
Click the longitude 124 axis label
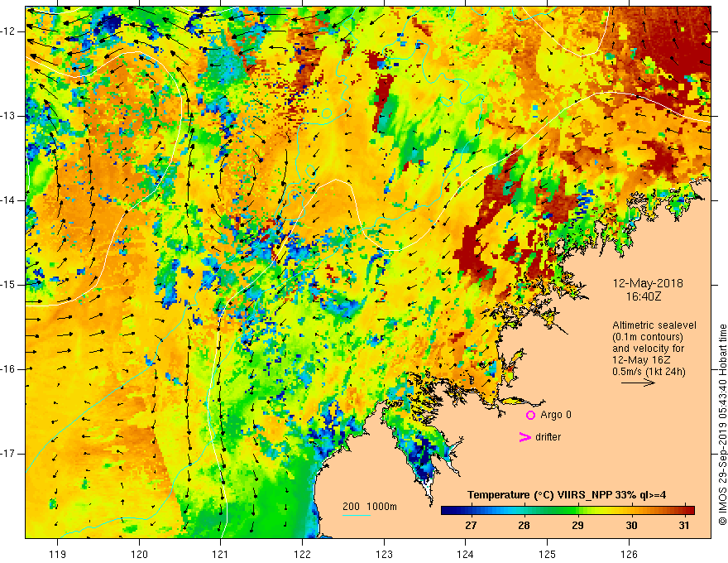point(465,554)
